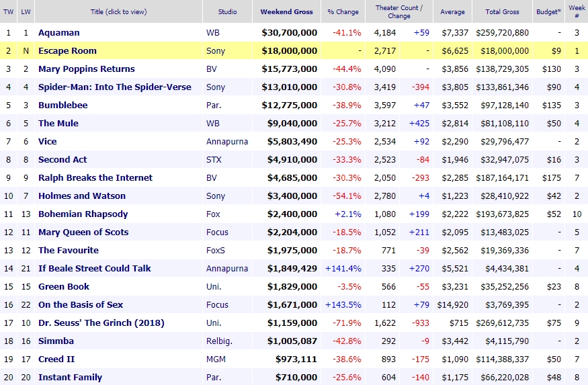Screen dimensions: 588x385
Task: Open The Mule title link
Action: [58, 124]
